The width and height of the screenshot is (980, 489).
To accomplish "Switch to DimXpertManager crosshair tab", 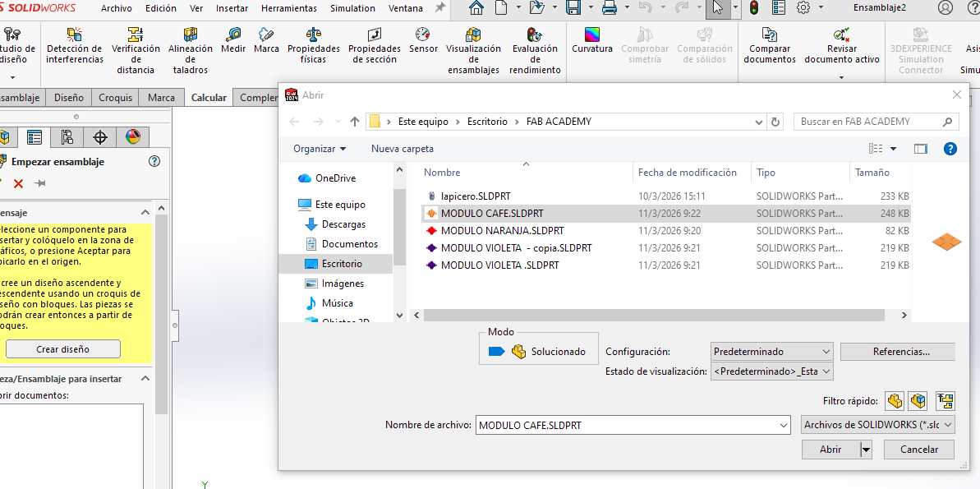I will pyautogui.click(x=100, y=137).
